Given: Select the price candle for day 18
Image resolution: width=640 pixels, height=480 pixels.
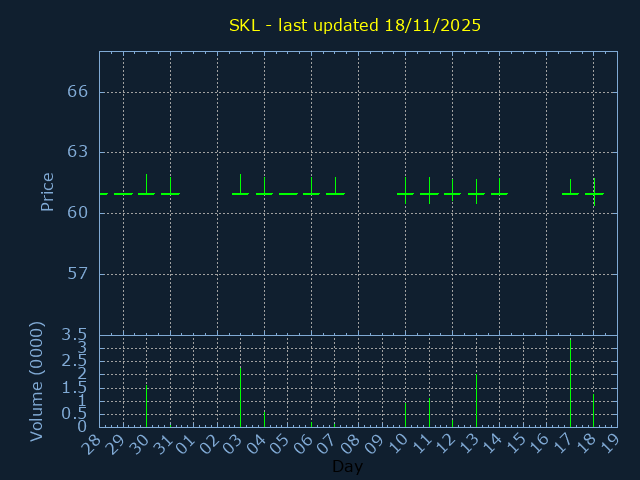Looking at the screenshot, I should pos(594,193).
